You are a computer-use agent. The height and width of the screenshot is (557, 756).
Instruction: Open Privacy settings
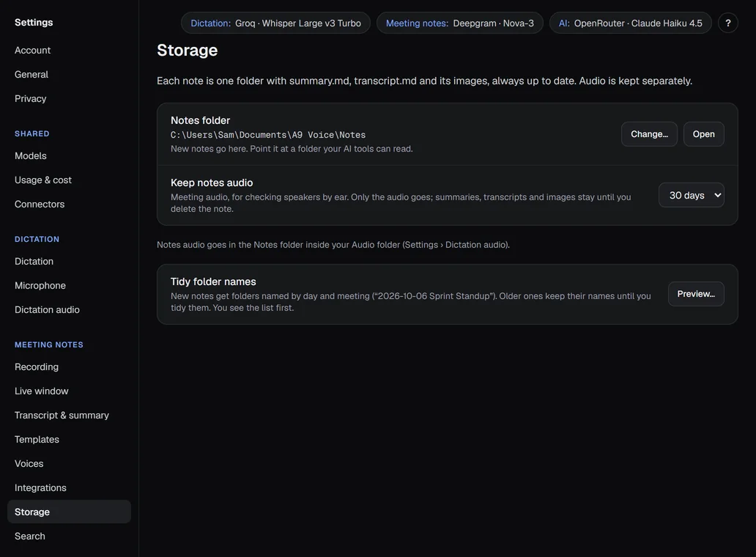30,98
